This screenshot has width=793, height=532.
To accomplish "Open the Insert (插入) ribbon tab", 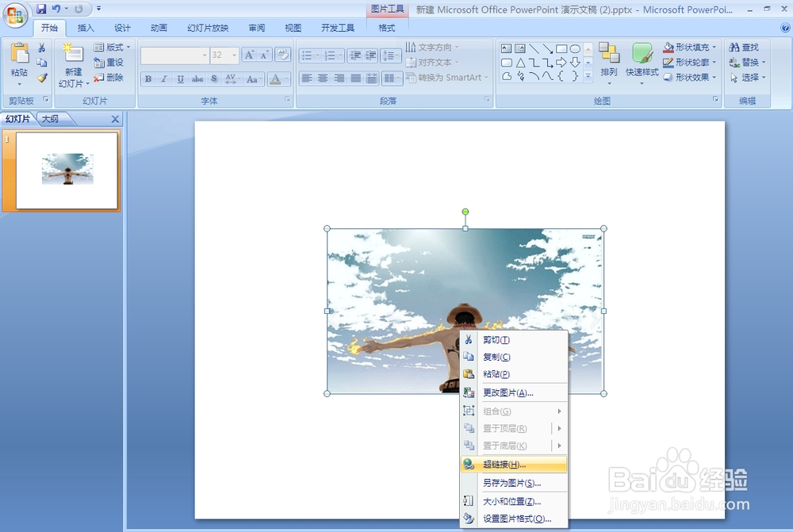I will (x=86, y=28).
